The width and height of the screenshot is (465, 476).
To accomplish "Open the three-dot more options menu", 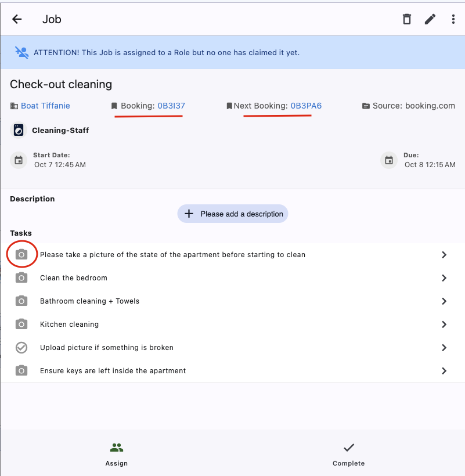I will [x=453, y=19].
